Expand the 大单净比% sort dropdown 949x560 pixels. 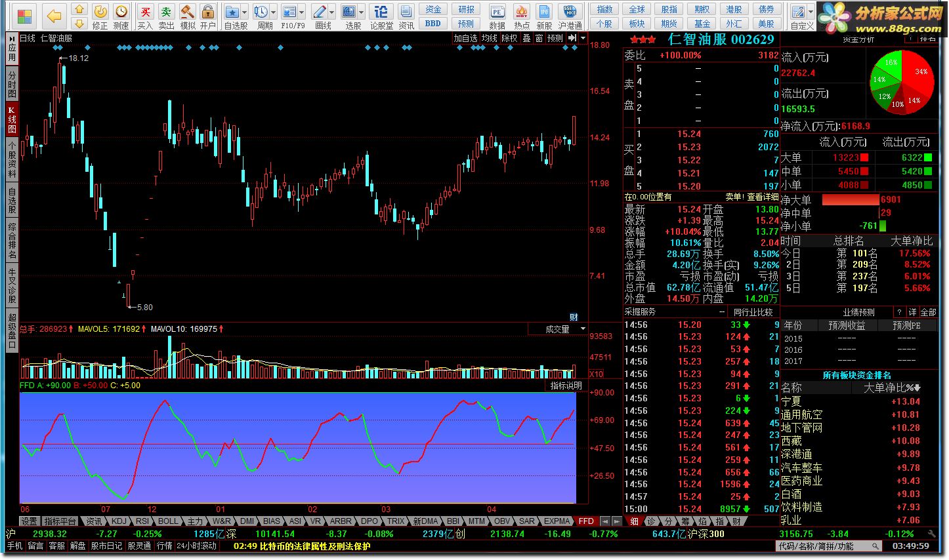click(x=917, y=388)
